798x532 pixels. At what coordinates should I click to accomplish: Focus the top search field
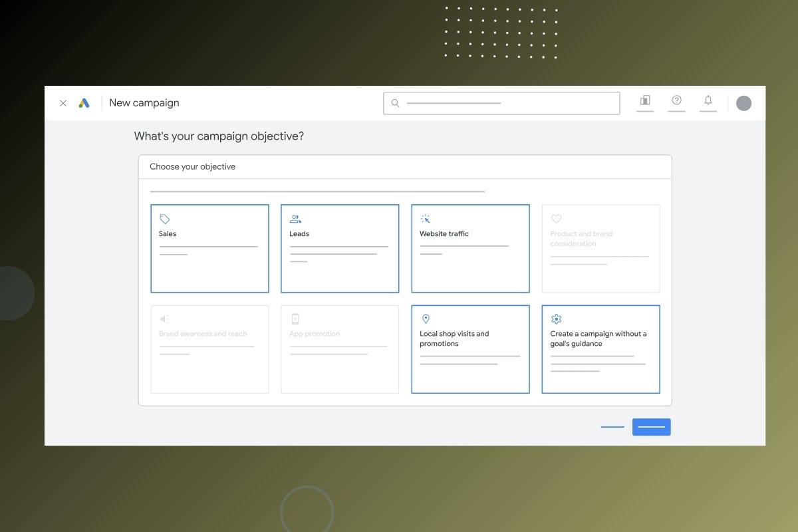pyautogui.click(x=501, y=103)
